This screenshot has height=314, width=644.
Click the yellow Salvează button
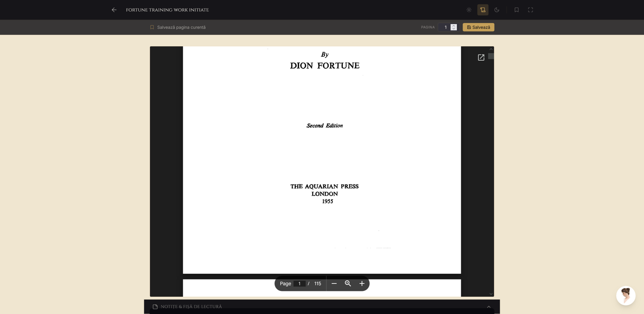(479, 27)
